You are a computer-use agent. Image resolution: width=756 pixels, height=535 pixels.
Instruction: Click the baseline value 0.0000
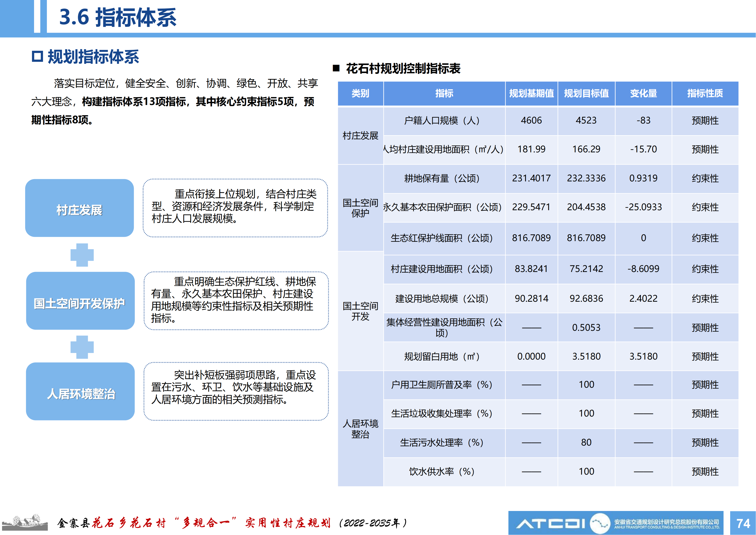pyautogui.click(x=532, y=356)
